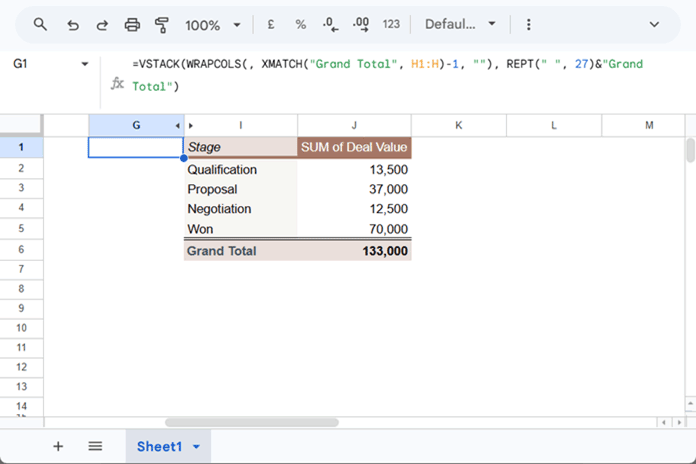Click the fx function icon
Image resolution: width=696 pixels, height=464 pixels.
tap(117, 83)
